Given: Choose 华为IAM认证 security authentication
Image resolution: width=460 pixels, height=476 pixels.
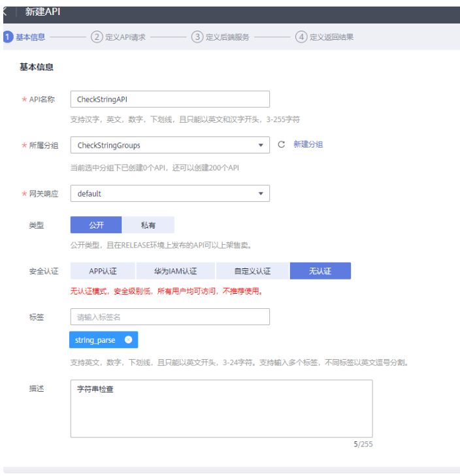Looking at the screenshot, I should (175, 271).
